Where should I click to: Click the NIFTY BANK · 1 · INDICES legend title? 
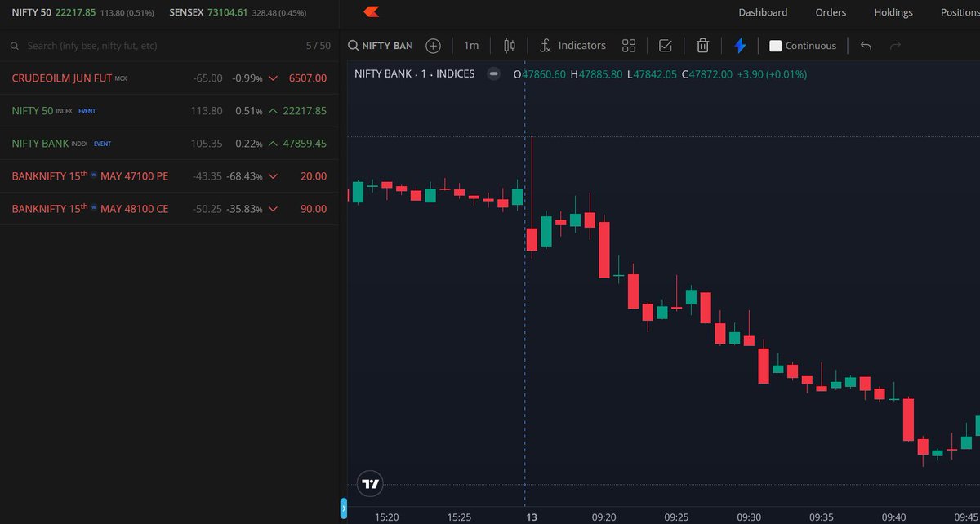[414, 73]
